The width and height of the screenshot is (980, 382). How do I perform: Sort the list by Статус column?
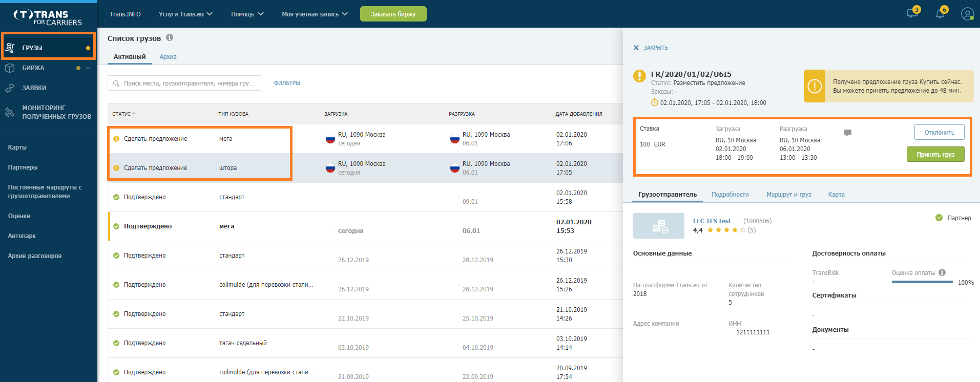click(124, 114)
